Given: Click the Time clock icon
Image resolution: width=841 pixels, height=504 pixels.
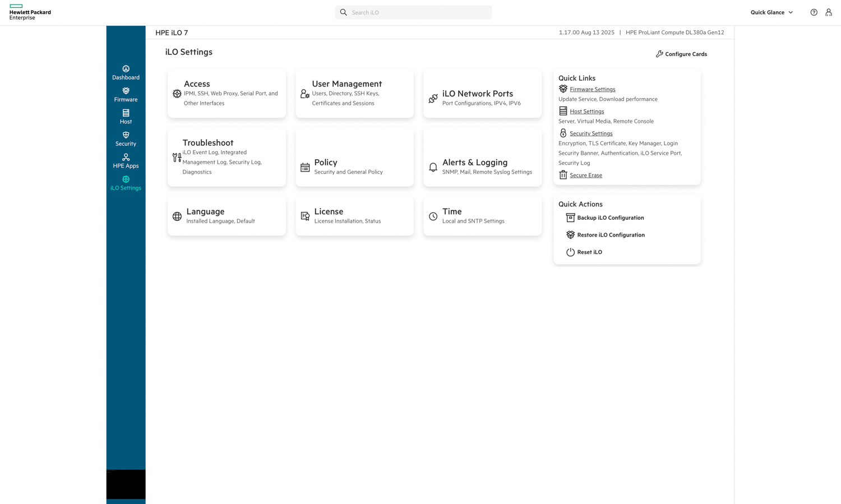Looking at the screenshot, I should 433,216.
